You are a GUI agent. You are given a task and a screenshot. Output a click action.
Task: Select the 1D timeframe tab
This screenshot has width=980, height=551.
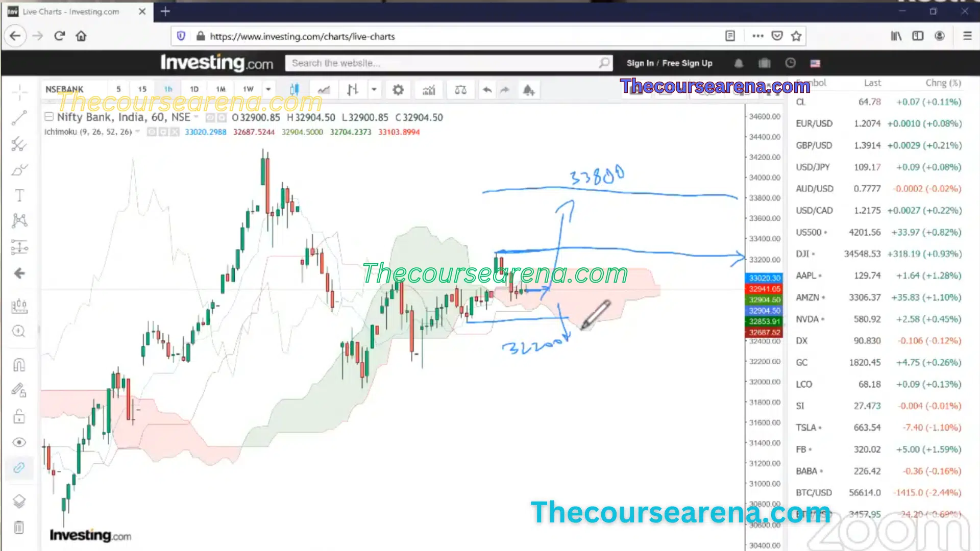pos(194,88)
